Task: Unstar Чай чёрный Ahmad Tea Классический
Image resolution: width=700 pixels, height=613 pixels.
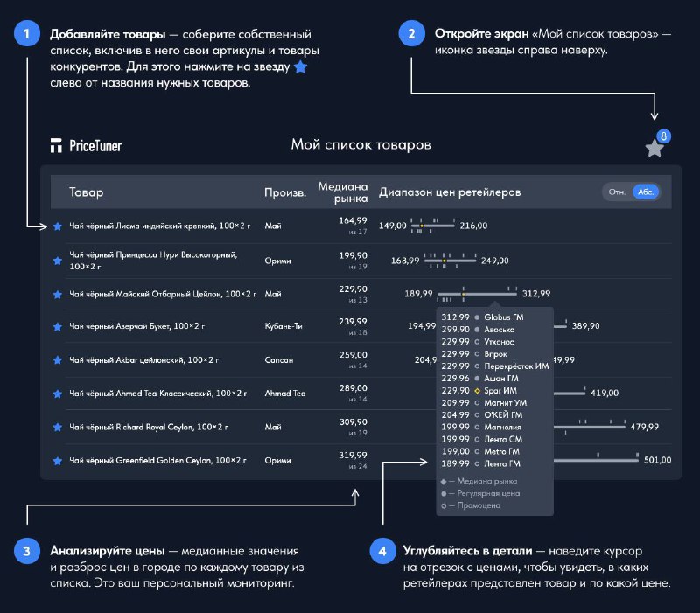Action: point(58,394)
